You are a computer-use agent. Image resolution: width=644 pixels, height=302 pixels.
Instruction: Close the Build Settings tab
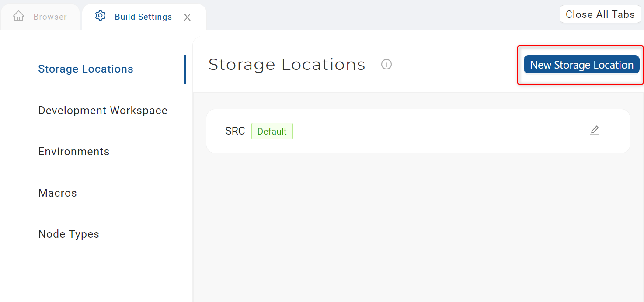coord(187,17)
